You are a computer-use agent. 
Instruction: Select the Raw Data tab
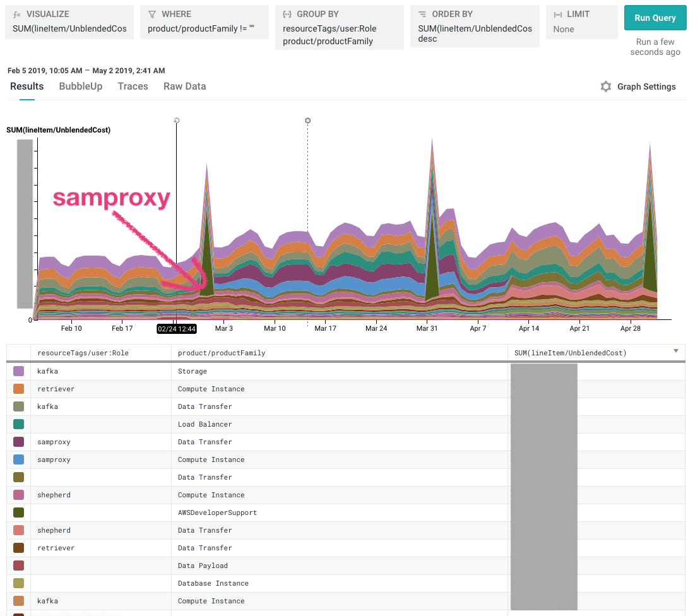pyautogui.click(x=184, y=86)
